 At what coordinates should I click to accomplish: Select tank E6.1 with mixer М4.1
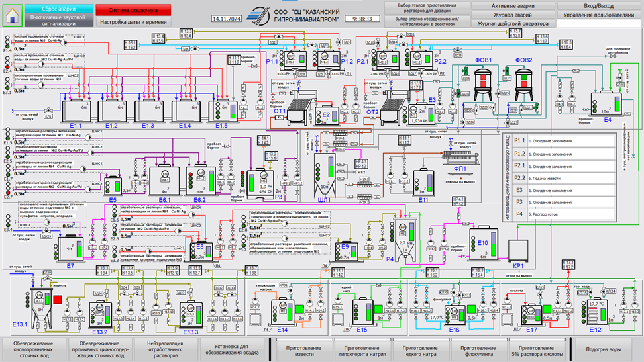coord(165,180)
